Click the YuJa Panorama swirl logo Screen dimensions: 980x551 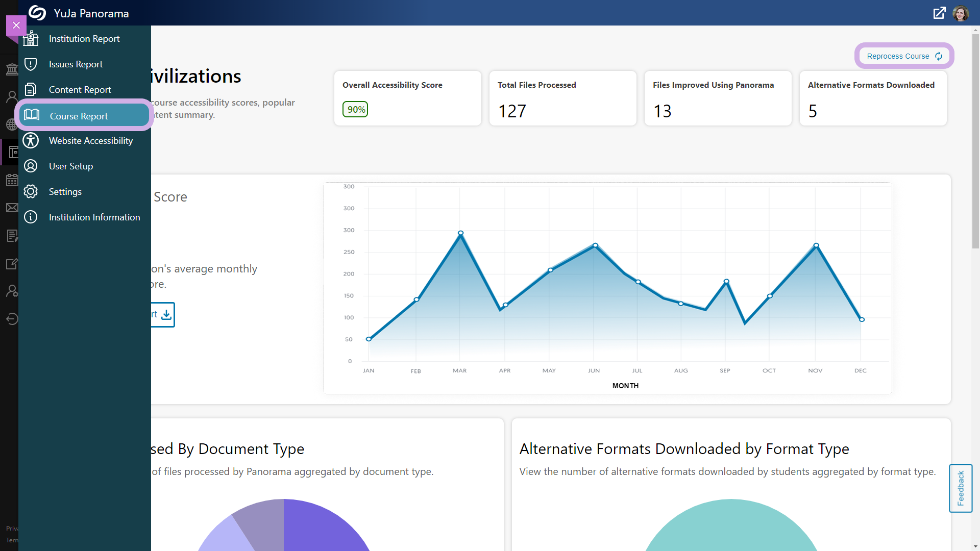pyautogui.click(x=37, y=13)
